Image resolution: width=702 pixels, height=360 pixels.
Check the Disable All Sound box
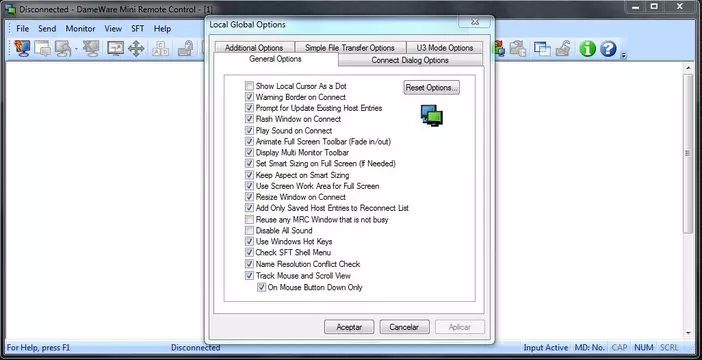click(249, 231)
